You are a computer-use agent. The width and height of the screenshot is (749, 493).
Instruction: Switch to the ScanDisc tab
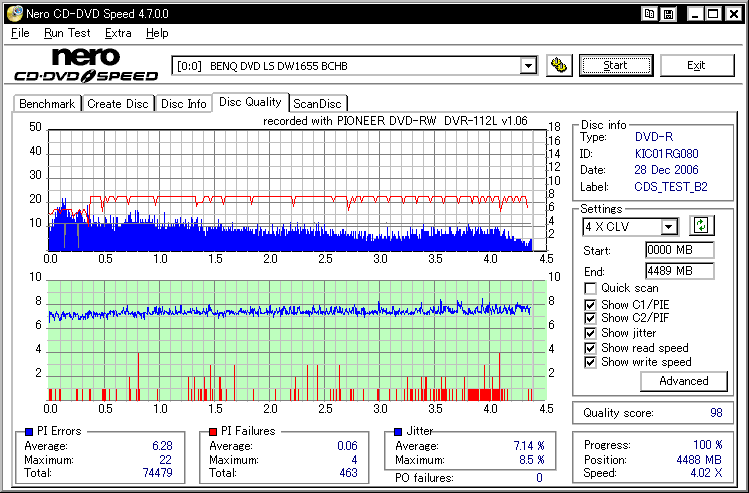(317, 104)
